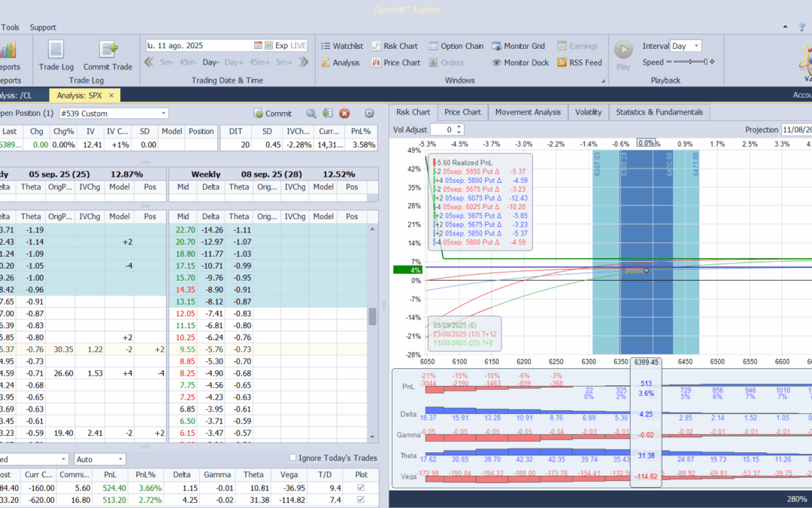Click the Commit button
This screenshot has width=812, height=508.
tap(272, 114)
